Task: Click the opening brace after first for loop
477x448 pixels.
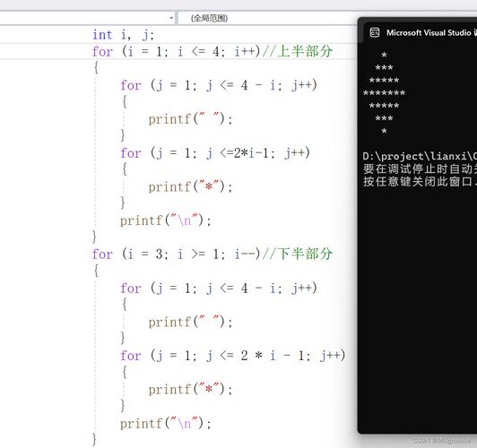Action: pos(96,67)
